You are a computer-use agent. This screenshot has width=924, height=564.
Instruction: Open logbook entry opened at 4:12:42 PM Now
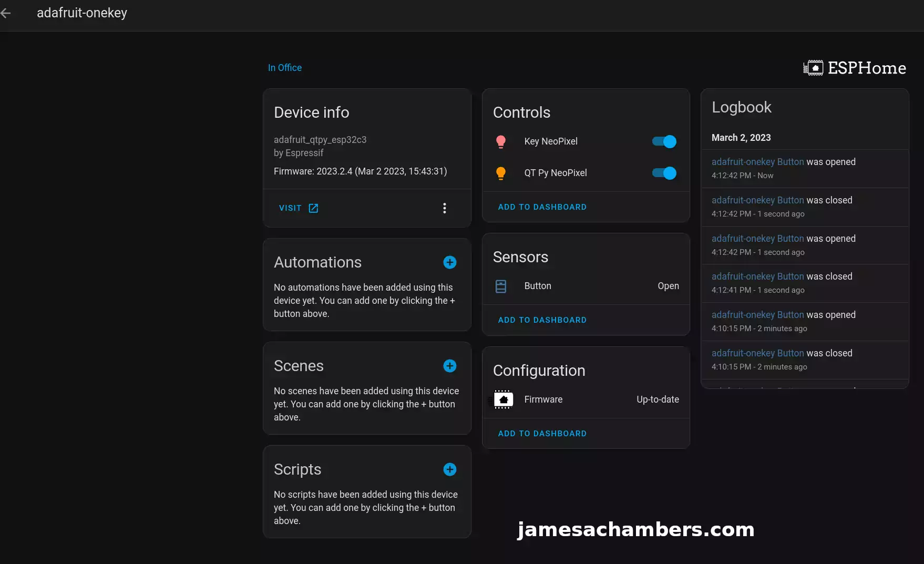(x=805, y=169)
